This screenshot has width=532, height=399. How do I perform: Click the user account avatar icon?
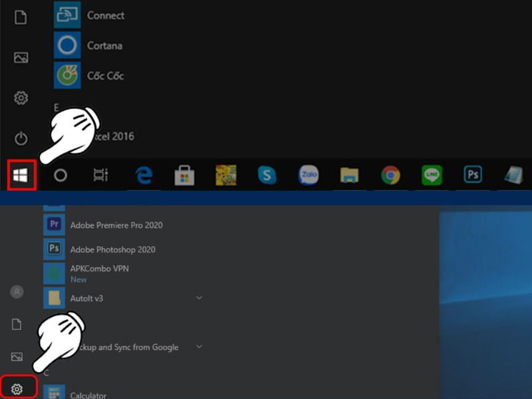17,291
